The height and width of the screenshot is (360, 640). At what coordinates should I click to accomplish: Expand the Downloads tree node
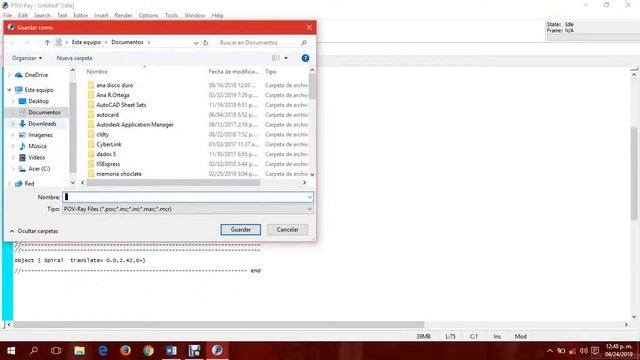[13, 124]
